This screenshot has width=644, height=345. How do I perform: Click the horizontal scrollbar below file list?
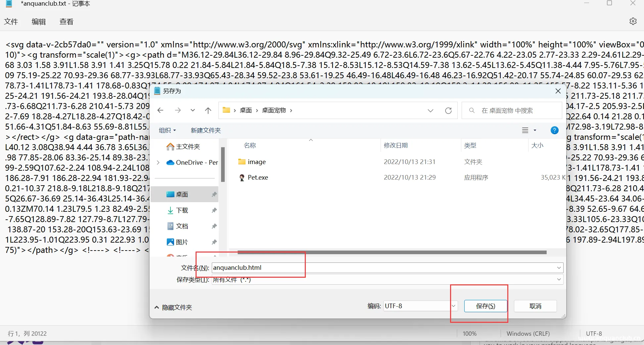coord(391,252)
